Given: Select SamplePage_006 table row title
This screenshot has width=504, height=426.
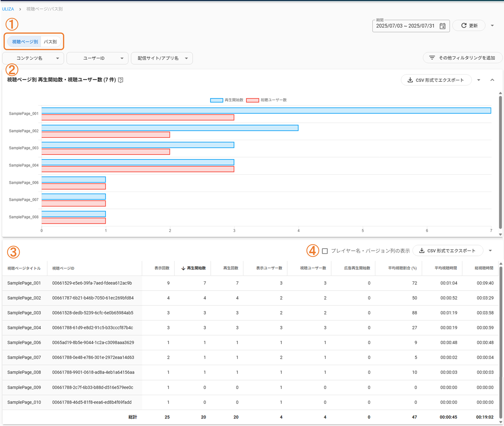Looking at the screenshot, I should click(x=24, y=343).
